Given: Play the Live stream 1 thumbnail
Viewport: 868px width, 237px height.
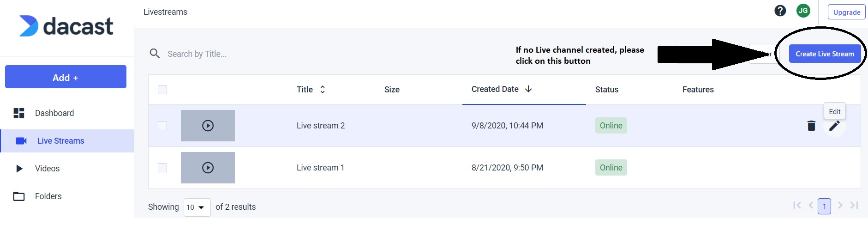Looking at the screenshot, I should [208, 168].
